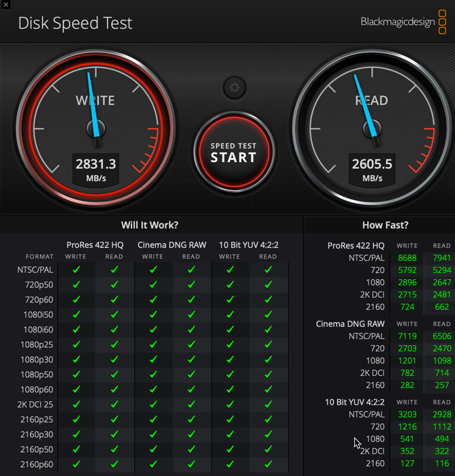Click the 10 Bit YUV write checkmark for 1080i60
The height and width of the screenshot is (476, 455).
coord(230,330)
